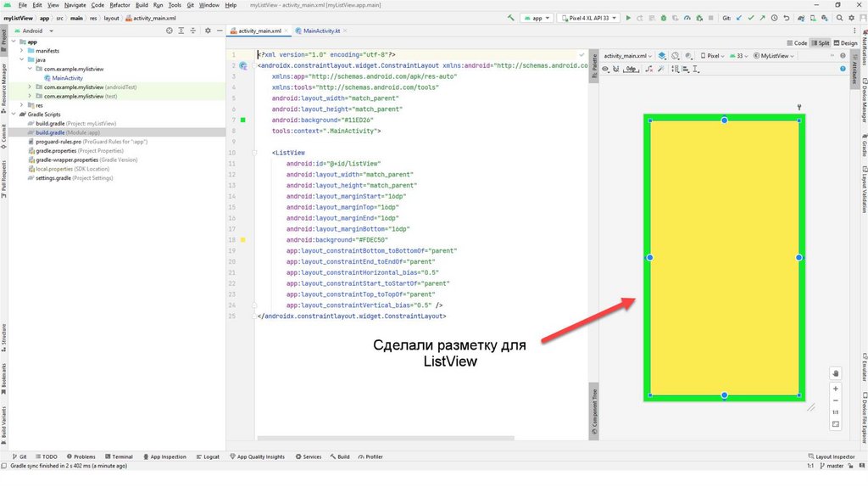This screenshot has width=868, height=487.
Task: Click the Git commit checkmark icon
Action: [x=753, y=17]
